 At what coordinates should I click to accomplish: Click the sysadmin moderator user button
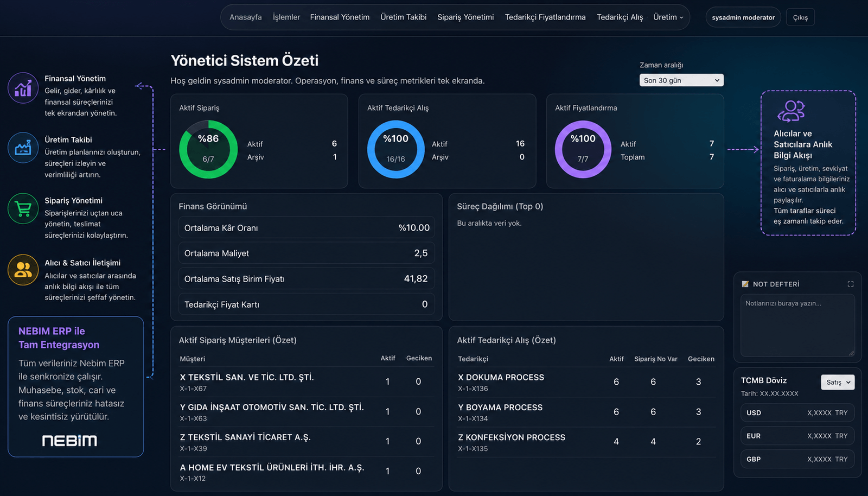pyautogui.click(x=743, y=17)
